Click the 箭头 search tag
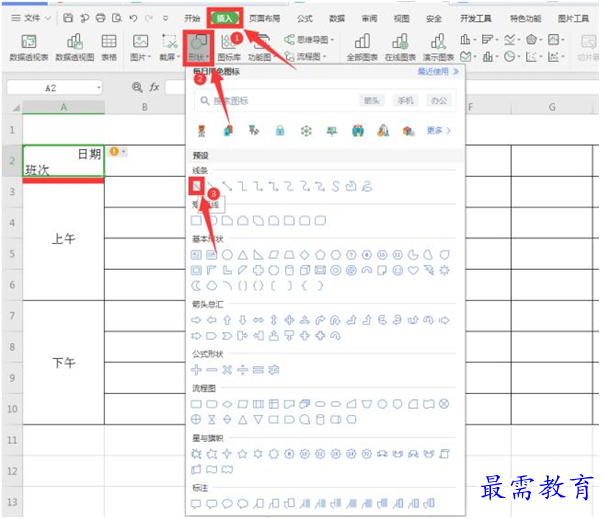The image size is (602, 519). [371, 101]
